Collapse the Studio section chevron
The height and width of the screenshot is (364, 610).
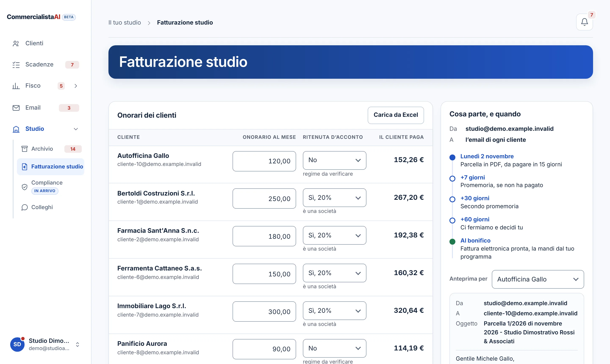pos(76,129)
